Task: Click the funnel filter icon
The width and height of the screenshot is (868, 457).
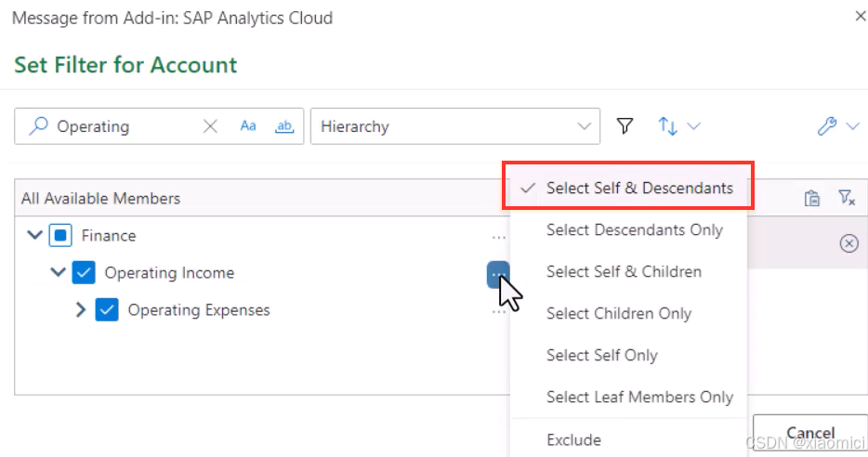Action: coord(625,126)
